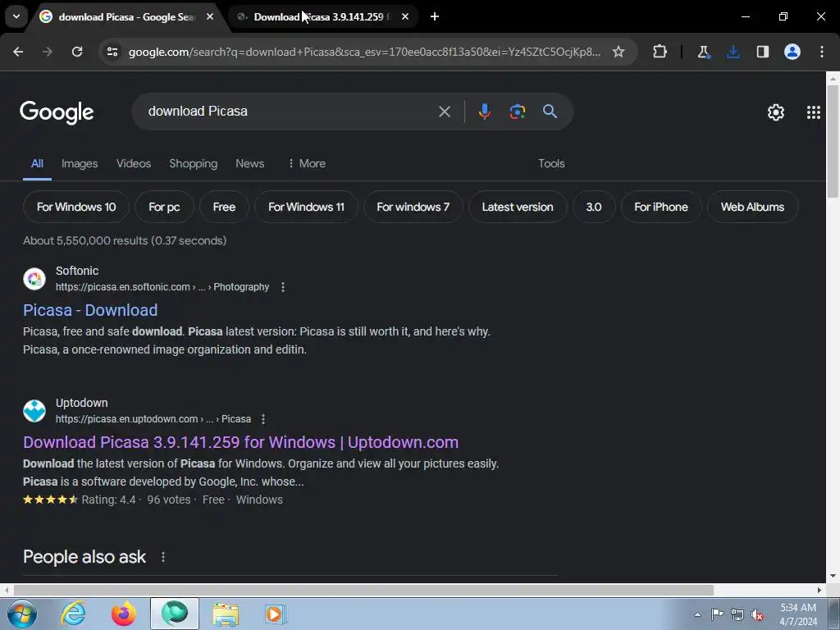Viewport: 840px width, 630px height.
Task: Click the forward navigation arrow
Action: click(48, 52)
